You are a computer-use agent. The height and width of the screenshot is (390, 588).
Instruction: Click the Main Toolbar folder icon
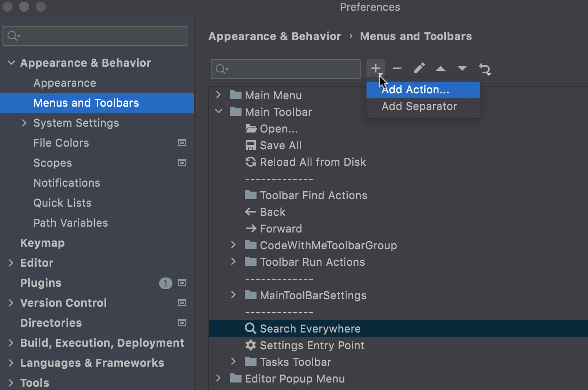coord(236,112)
